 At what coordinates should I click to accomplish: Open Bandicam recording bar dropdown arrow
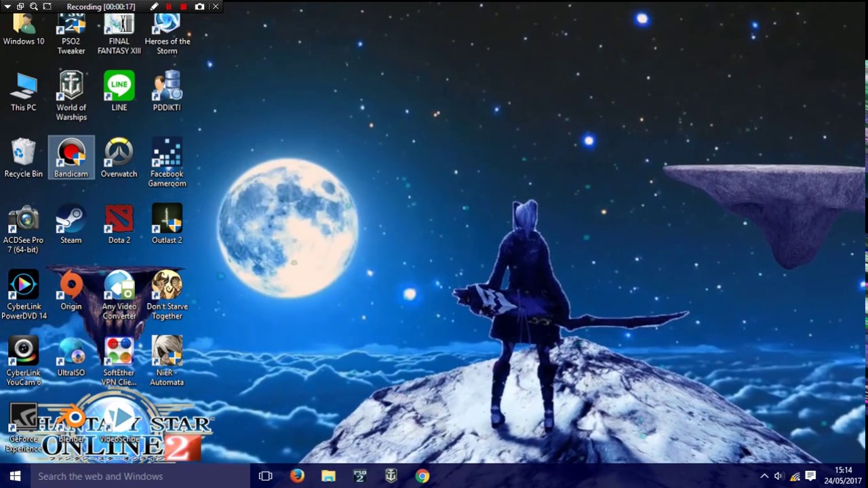(x=6, y=7)
